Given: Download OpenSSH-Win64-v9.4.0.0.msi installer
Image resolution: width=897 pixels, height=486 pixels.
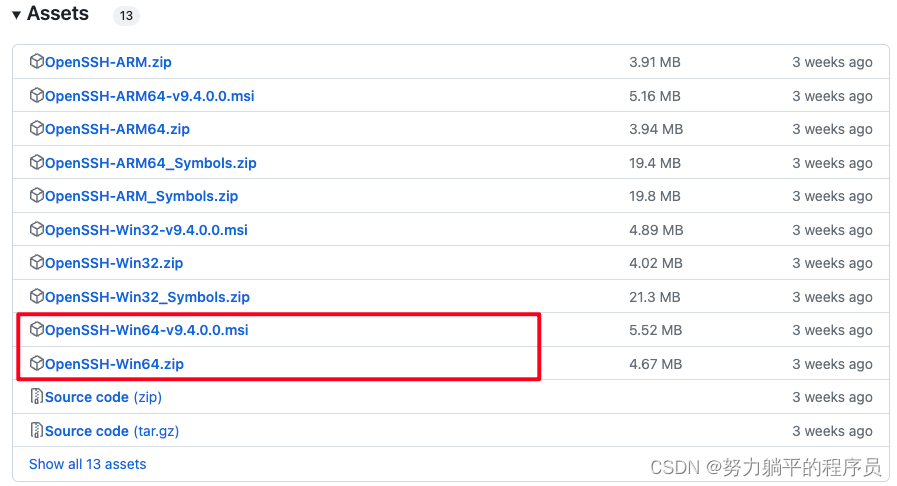Looking at the screenshot, I should (146, 330).
